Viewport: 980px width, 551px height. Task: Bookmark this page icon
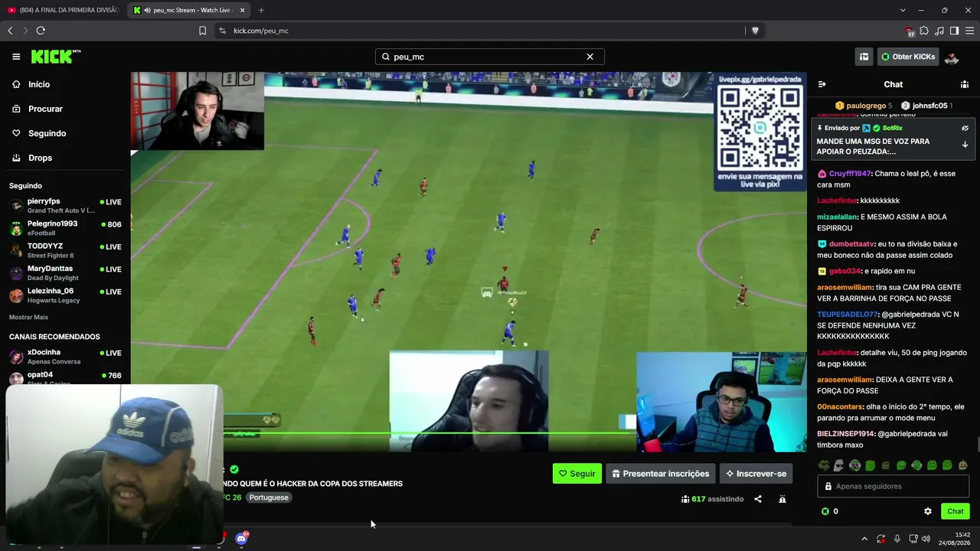pos(202,31)
